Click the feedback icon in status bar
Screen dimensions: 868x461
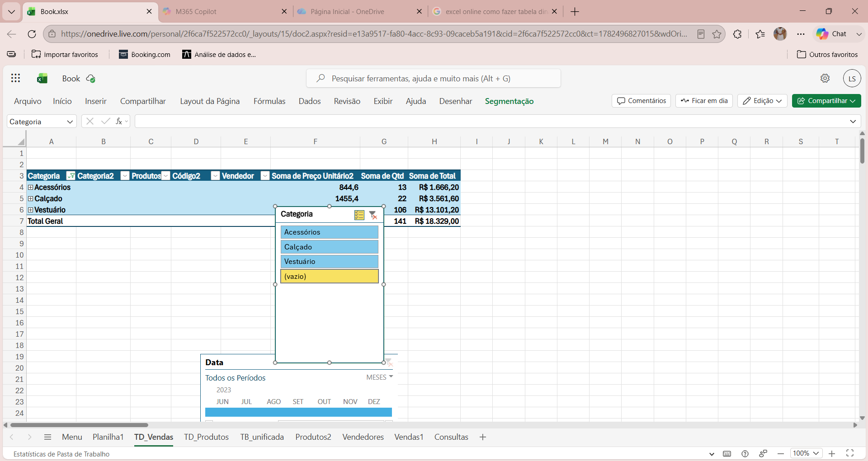coord(763,454)
